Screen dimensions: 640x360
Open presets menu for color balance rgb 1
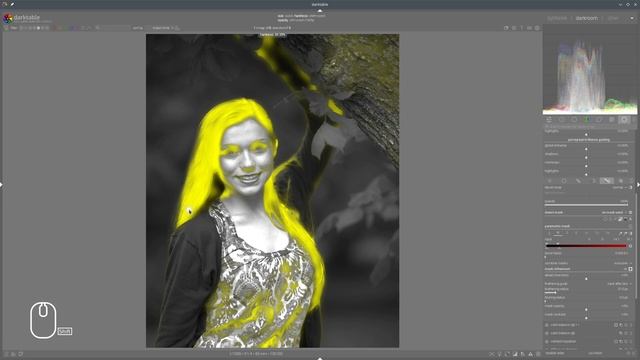click(631, 325)
